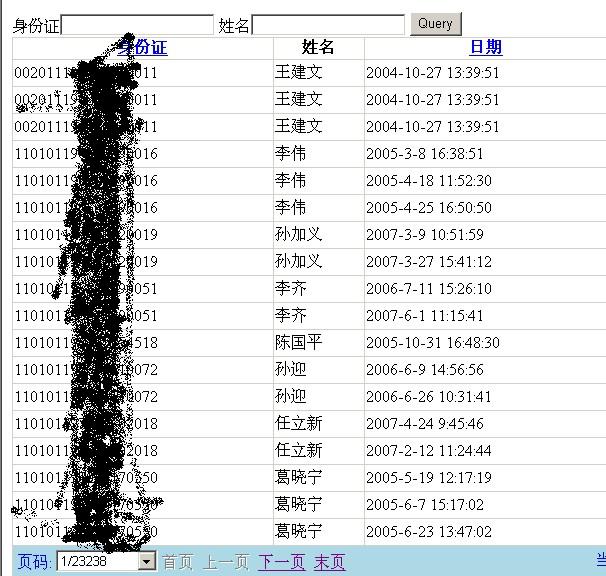The height and width of the screenshot is (576, 606).
Task: Sort by the 身份证 column header link
Action: click(x=144, y=47)
